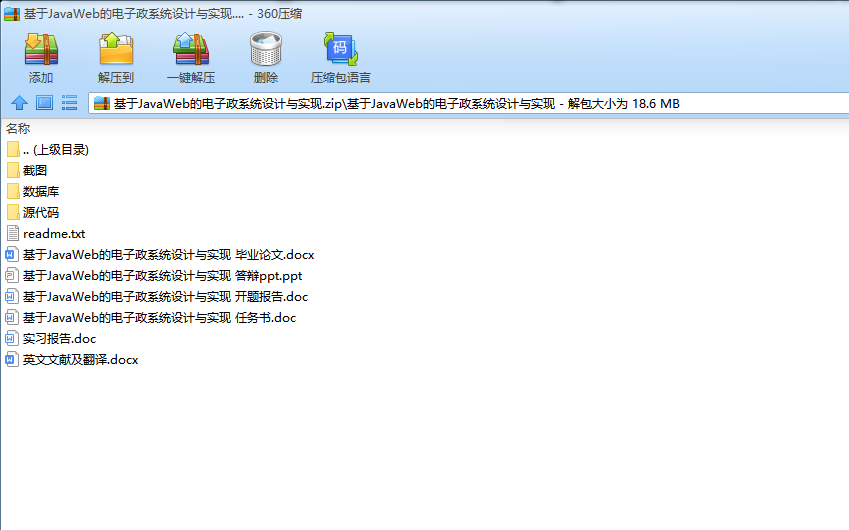The width and height of the screenshot is (849, 530).
Task: Switch to list view mode
Action: [x=69, y=103]
